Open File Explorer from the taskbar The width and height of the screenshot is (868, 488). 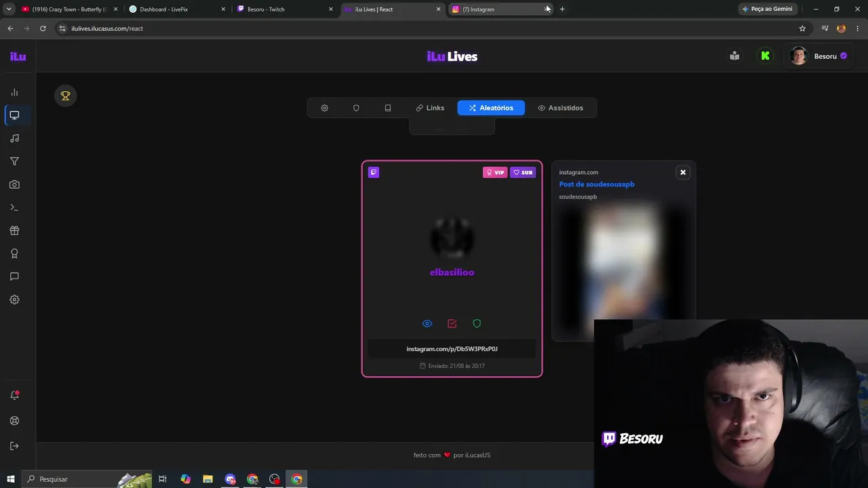click(208, 479)
